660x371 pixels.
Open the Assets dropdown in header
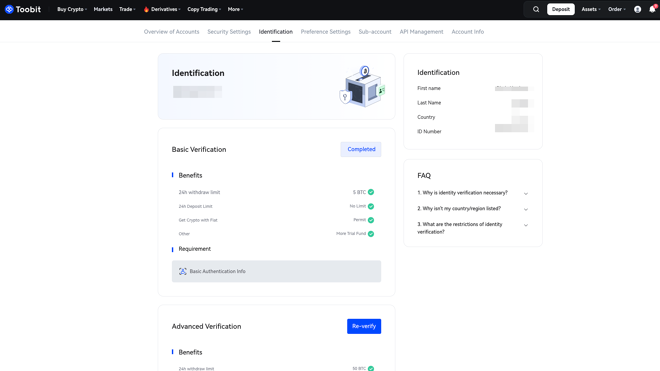point(591,9)
